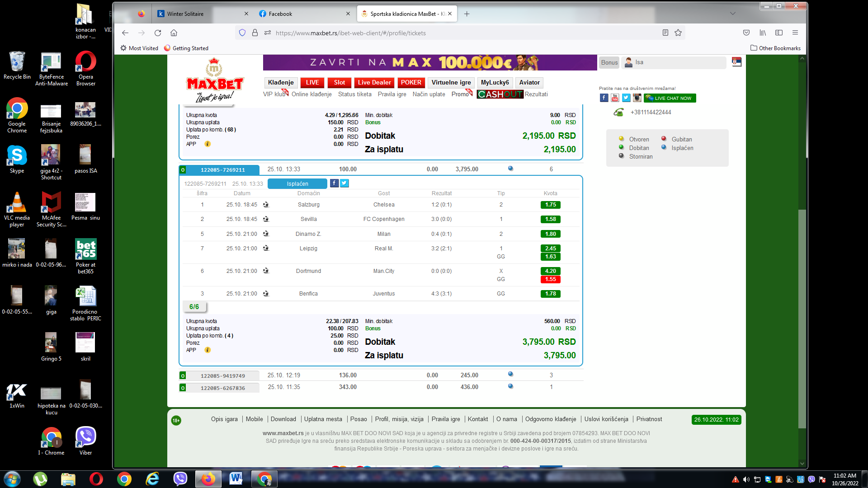
Task: Click the football icon for Salzburg match
Action: [266, 205]
